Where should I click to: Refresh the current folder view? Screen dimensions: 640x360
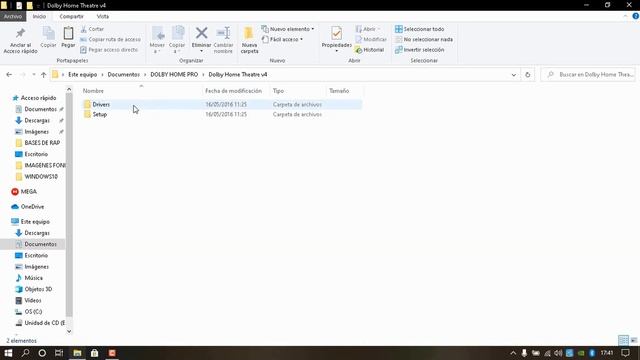[x=527, y=75]
